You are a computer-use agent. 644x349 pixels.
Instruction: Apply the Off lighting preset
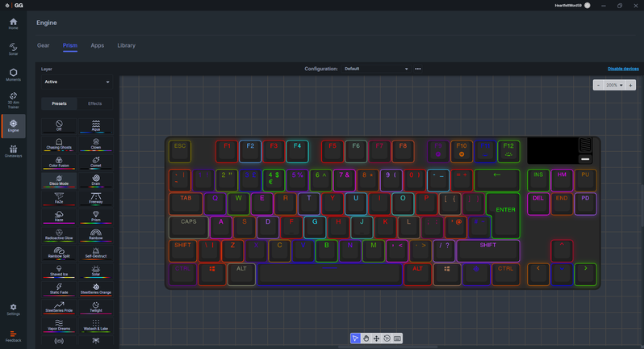[59, 126]
